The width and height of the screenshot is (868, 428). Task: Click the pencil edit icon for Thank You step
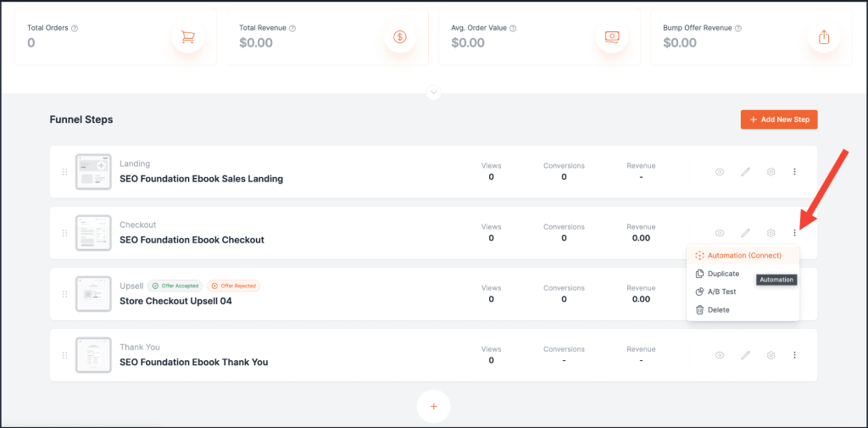pyautogui.click(x=745, y=355)
